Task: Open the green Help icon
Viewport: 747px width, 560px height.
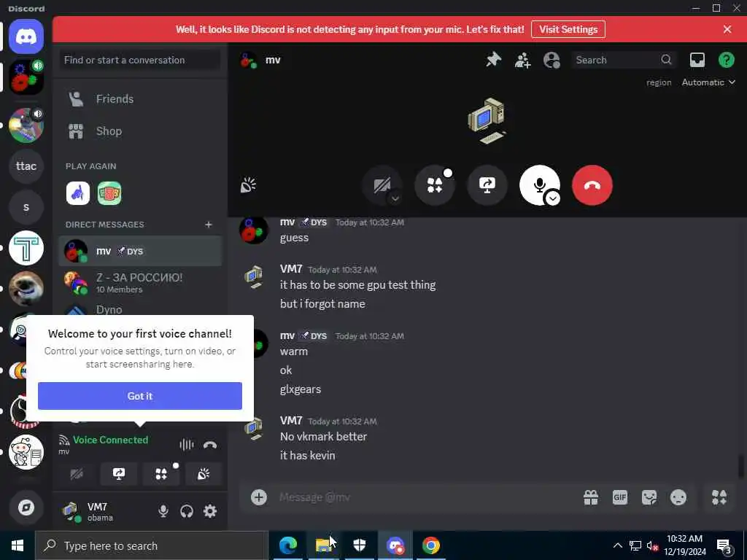Action: click(x=726, y=60)
